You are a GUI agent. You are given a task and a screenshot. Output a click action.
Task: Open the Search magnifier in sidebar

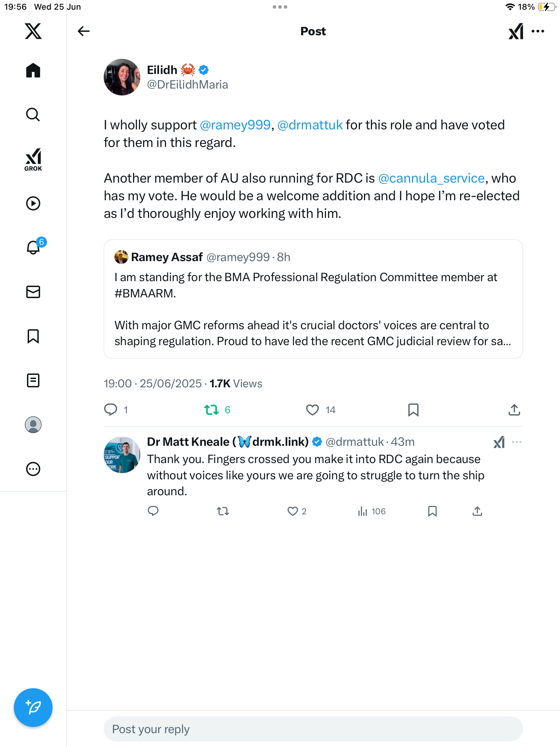tap(33, 114)
